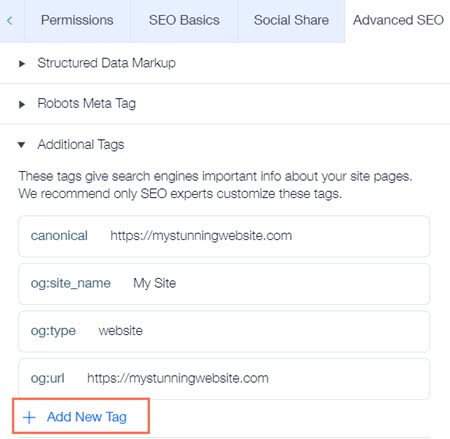Expand the Robots Meta Tag triangle
Viewport: 450px width, 439px height.
click(x=22, y=104)
